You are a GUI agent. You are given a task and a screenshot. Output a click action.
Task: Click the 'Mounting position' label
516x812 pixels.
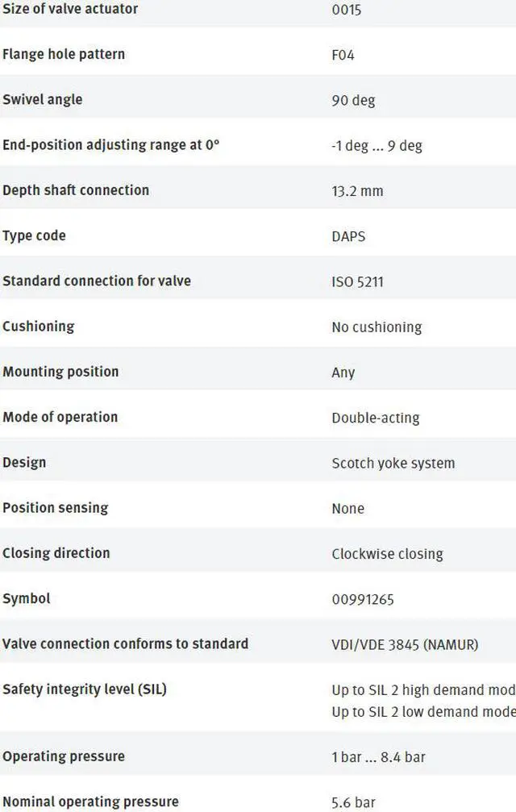[60, 372]
